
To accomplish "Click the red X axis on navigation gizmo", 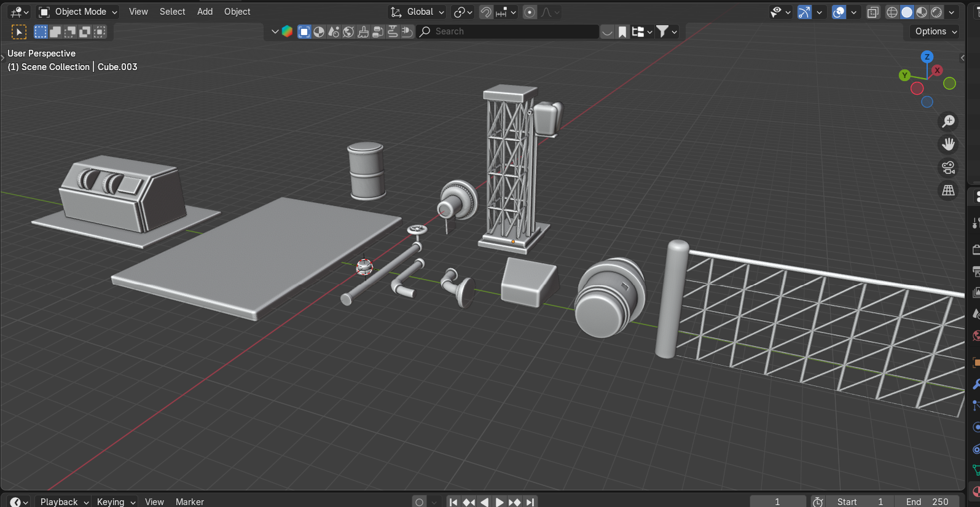I will click(937, 70).
